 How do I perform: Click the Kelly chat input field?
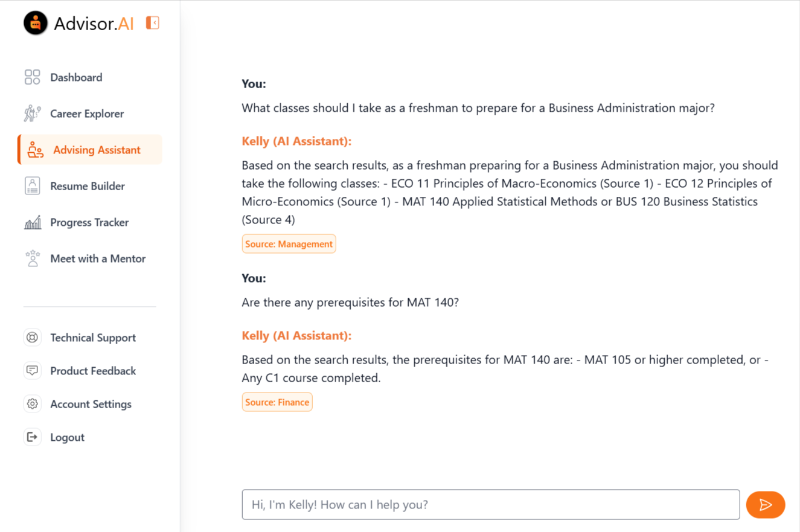point(490,504)
